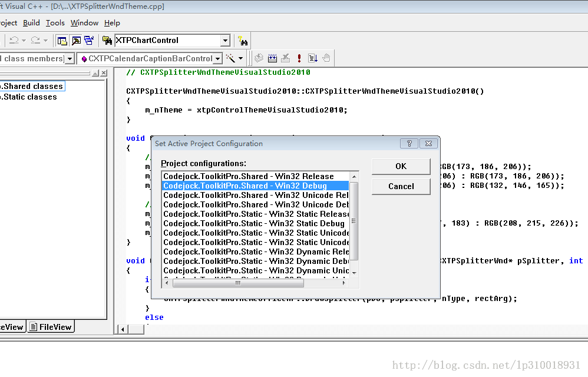Open the Window menu
Screen dimensions: 588x377
coord(84,23)
